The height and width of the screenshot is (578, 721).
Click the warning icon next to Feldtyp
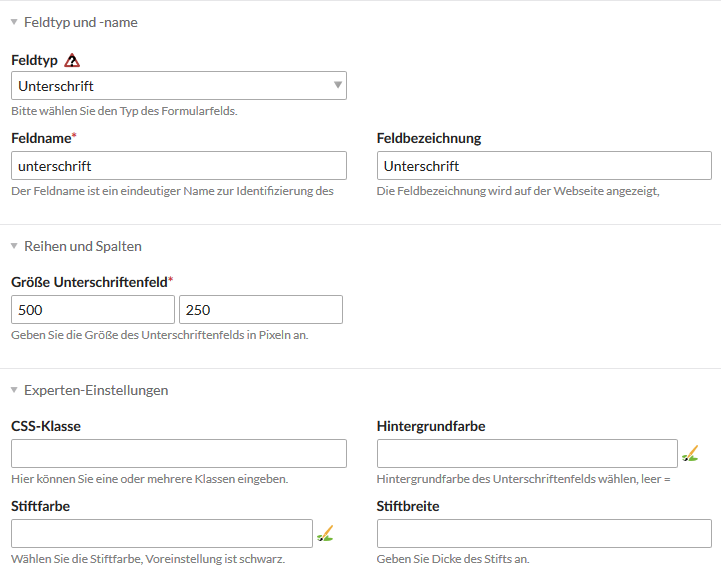coord(72,60)
